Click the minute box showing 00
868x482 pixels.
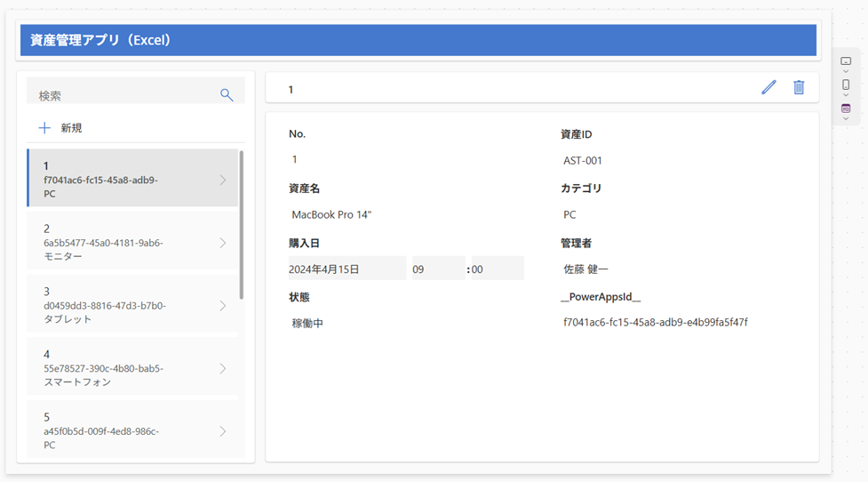click(x=496, y=269)
